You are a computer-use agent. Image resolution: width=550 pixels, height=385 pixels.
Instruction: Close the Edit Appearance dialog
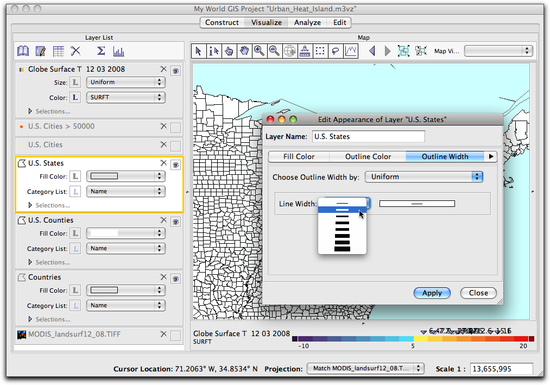pos(478,293)
